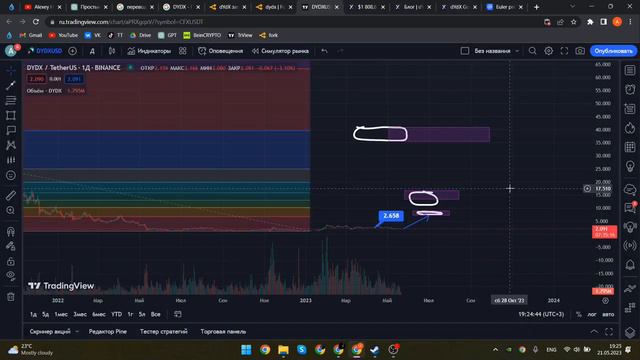Viewport: 640px width, 360px height.
Task: Toggle stay in drawing mode
Action: pos(11,246)
